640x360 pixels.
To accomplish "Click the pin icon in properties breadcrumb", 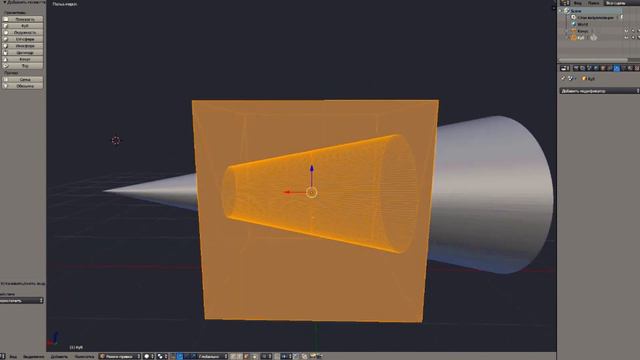I will point(563,78).
